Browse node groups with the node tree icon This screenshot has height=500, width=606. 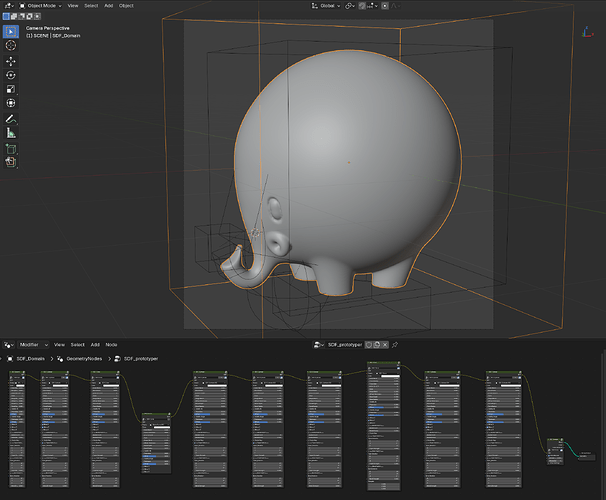point(319,345)
